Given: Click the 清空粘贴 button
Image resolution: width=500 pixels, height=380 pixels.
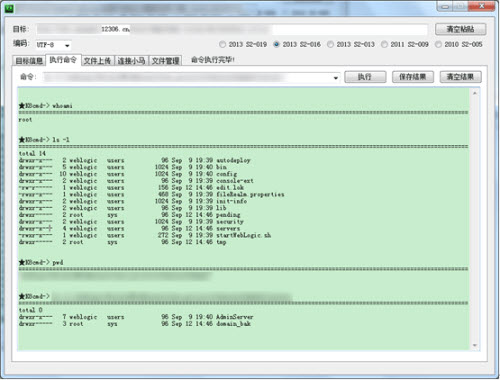Looking at the screenshot, I should click(460, 29).
